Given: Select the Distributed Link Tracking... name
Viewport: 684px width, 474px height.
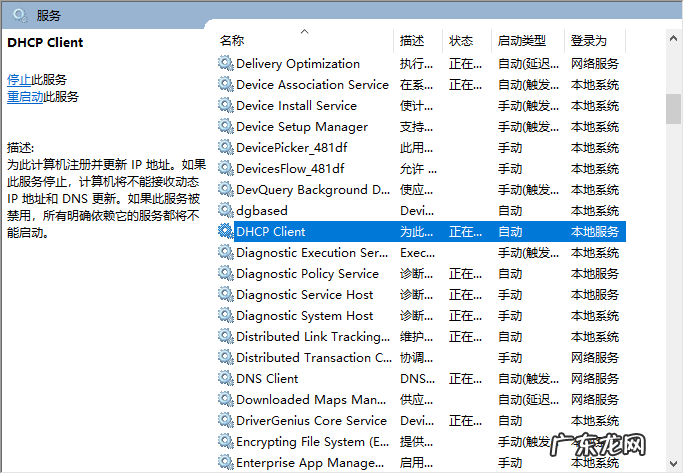Looking at the screenshot, I should click(313, 337).
